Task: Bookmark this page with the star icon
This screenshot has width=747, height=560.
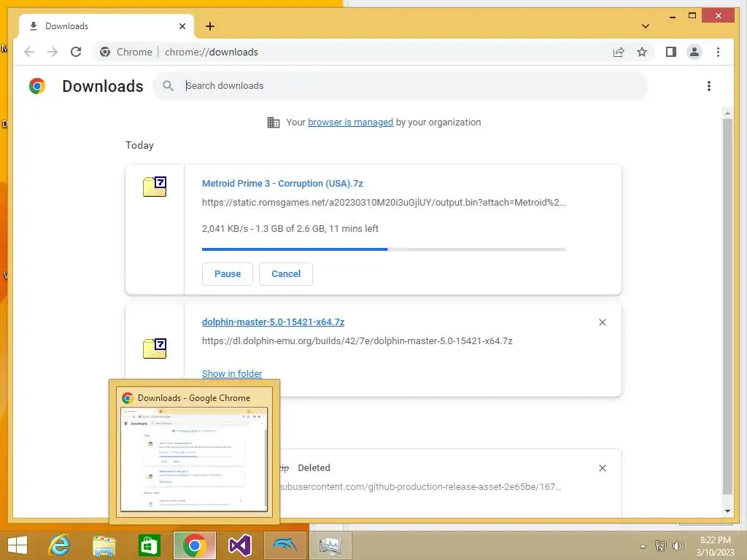Action: click(x=642, y=52)
